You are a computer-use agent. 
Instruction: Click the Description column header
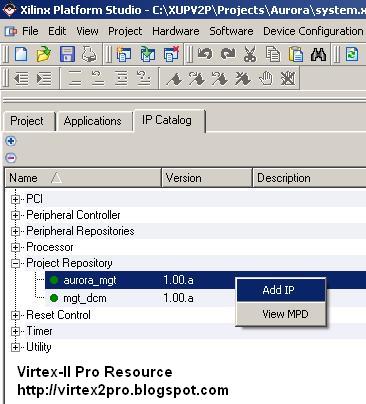(x=309, y=178)
